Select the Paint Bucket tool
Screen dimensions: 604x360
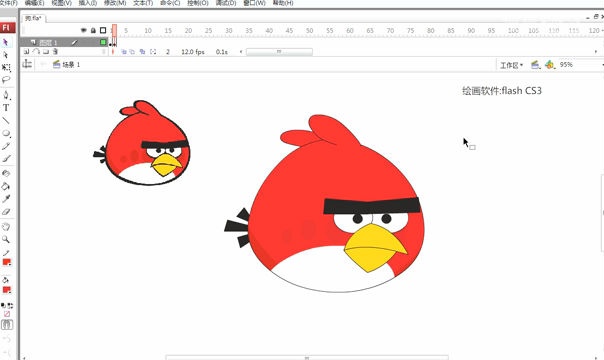[x=6, y=186]
